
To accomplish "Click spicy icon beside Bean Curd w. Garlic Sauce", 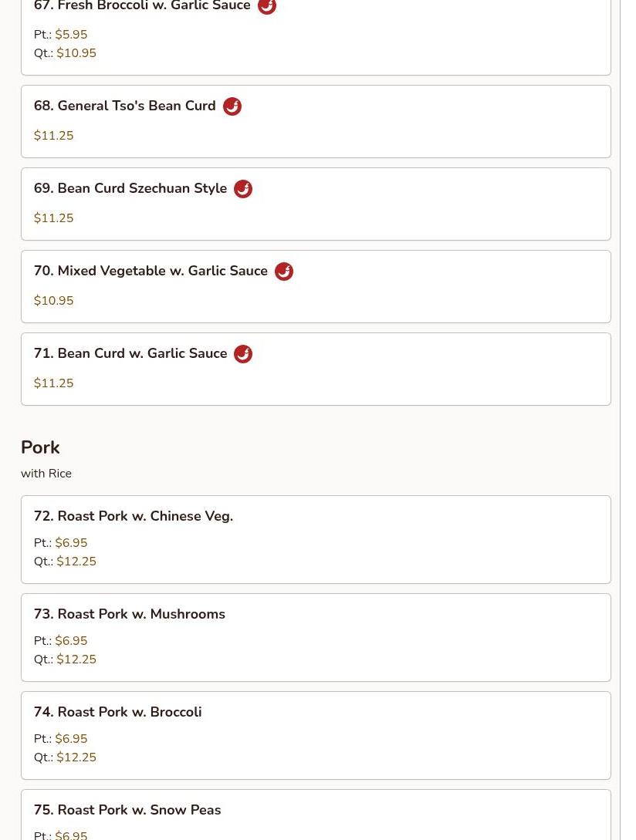I will point(242,354).
